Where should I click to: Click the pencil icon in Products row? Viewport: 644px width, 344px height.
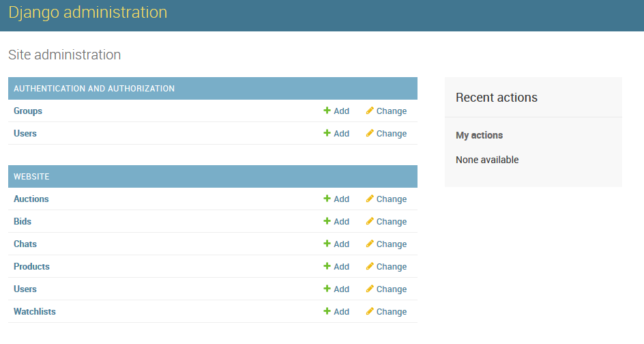pyautogui.click(x=370, y=266)
